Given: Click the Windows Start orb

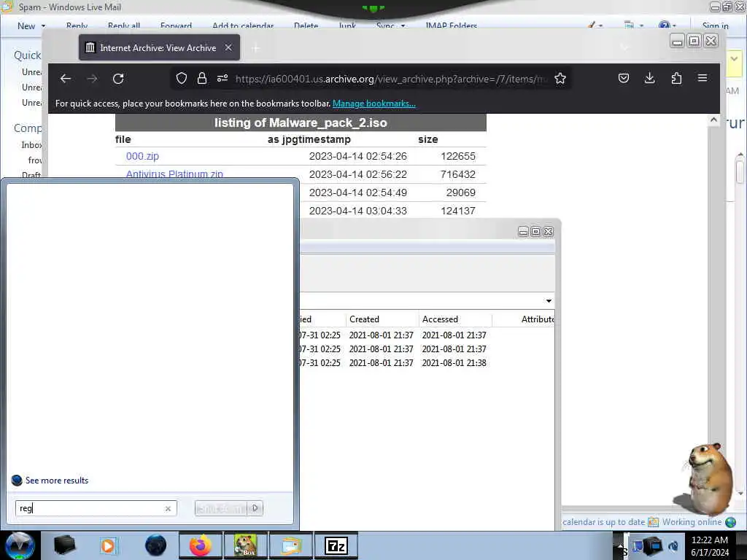Looking at the screenshot, I should 20,545.
